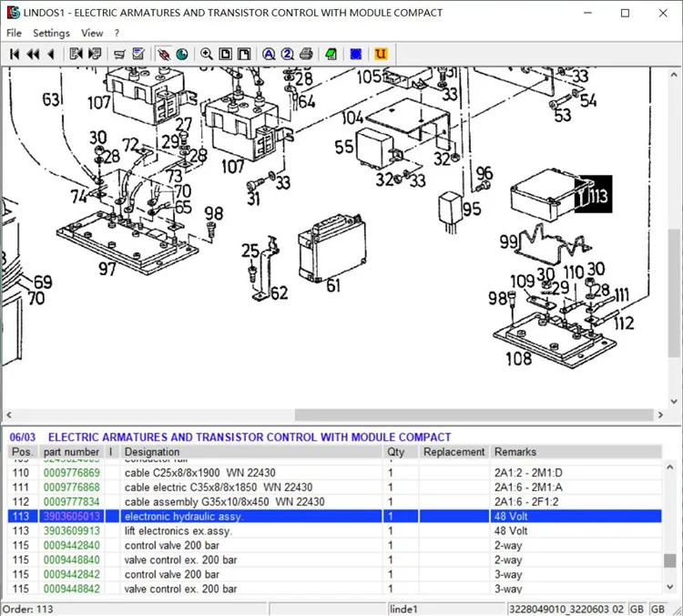This screenshot has width=683, height=616.
Task: Click the fast rewind double-arrow icon
Action: click(x=33, y=54)
